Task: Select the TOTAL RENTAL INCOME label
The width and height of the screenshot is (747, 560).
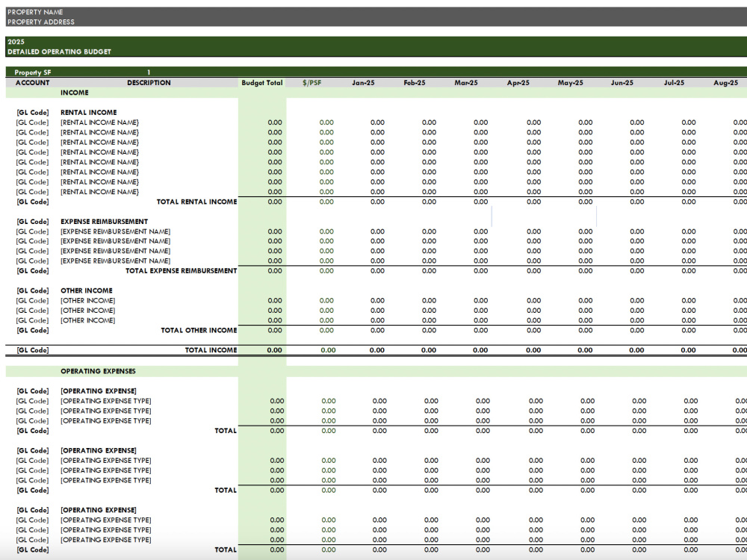Action: click(x=196, y=202)
